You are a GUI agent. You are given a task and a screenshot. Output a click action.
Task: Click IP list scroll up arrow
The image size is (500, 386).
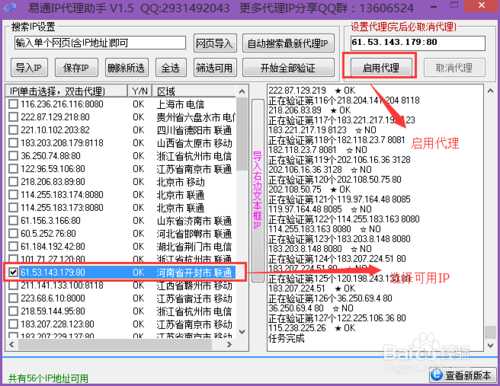242,91
